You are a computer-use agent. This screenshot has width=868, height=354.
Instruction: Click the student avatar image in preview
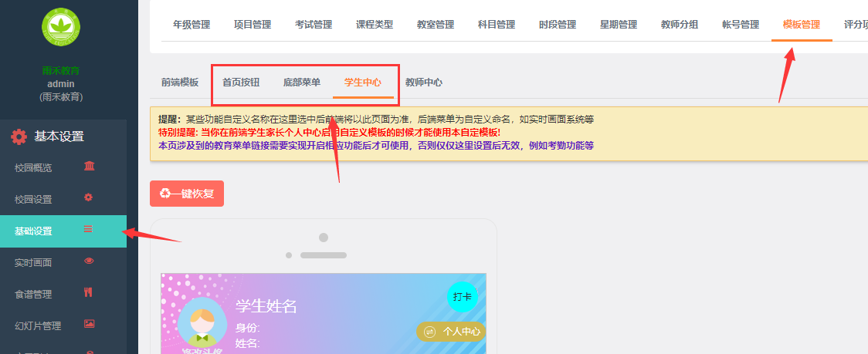(x=202, y=324)
